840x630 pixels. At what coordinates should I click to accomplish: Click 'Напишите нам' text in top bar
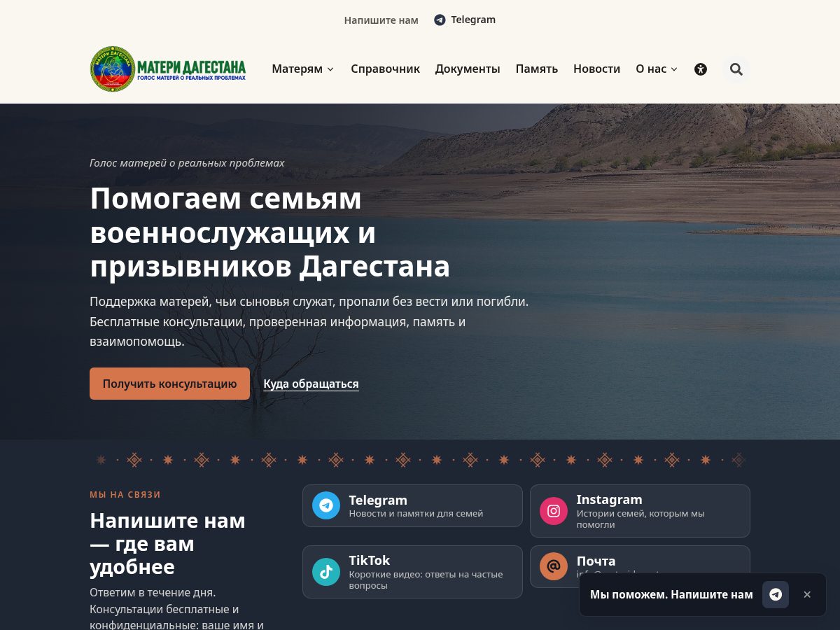point(381,20)
